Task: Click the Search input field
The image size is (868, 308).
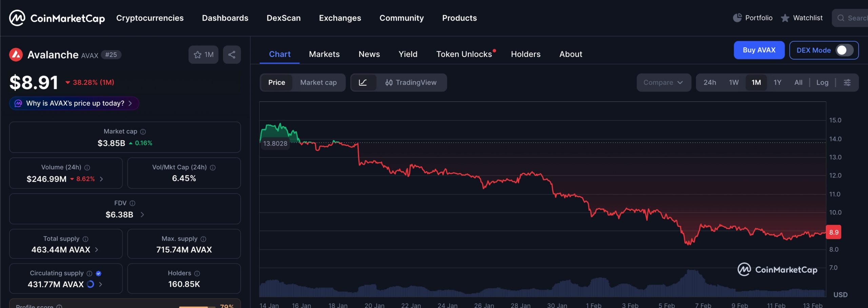Action: point(850,18)
